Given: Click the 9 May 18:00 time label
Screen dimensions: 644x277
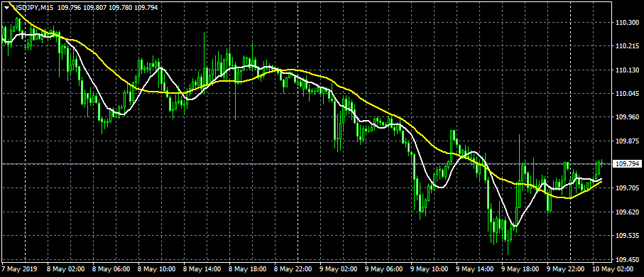Looking at the screenshot, I should pyautogui.click(x=520, y=269).
